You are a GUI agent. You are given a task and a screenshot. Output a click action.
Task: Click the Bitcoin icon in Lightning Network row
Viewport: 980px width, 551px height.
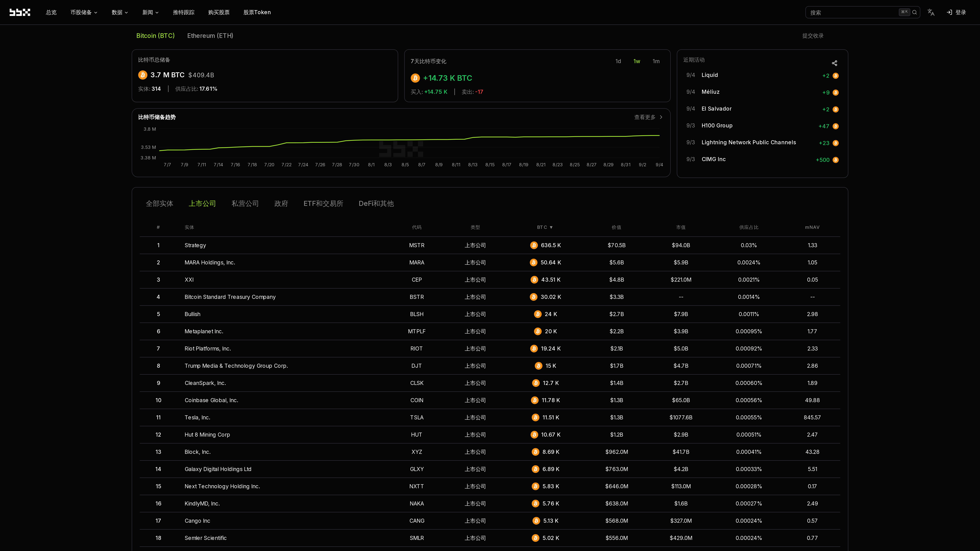[x=835, y=143]
